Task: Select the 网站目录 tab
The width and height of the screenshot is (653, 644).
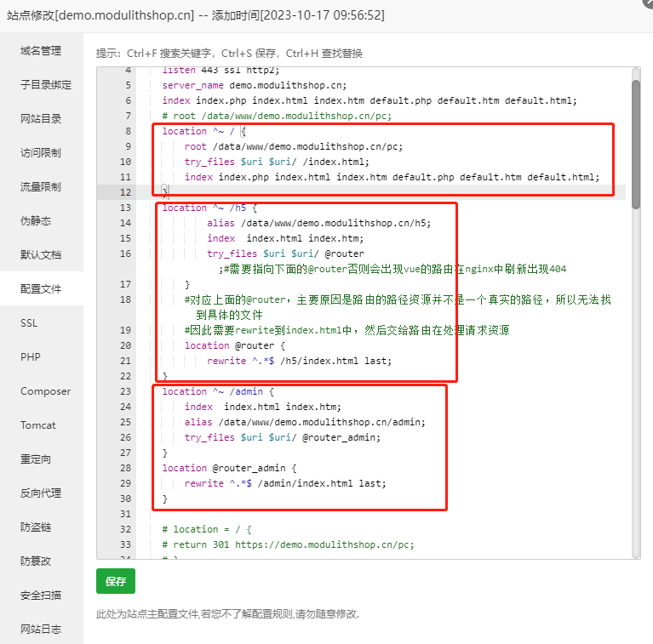Action: [x=41, y=119]
